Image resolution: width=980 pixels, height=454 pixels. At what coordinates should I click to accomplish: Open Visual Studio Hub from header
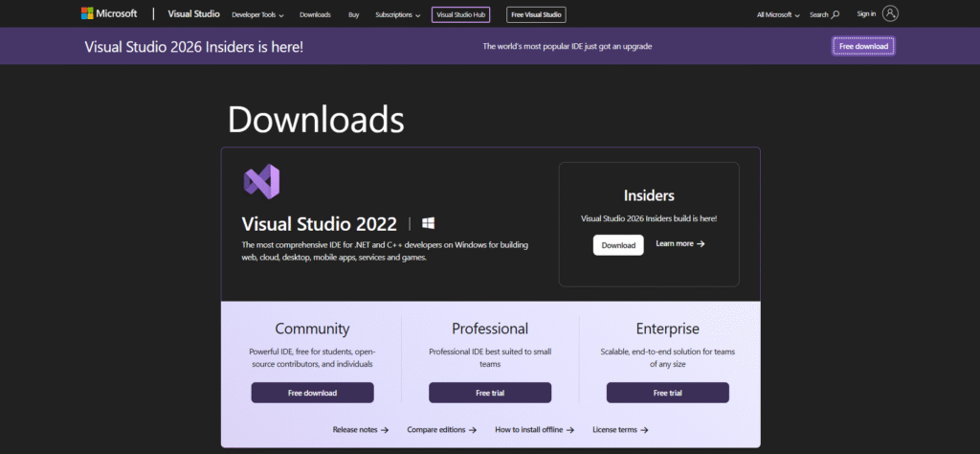tap(460, 14)
